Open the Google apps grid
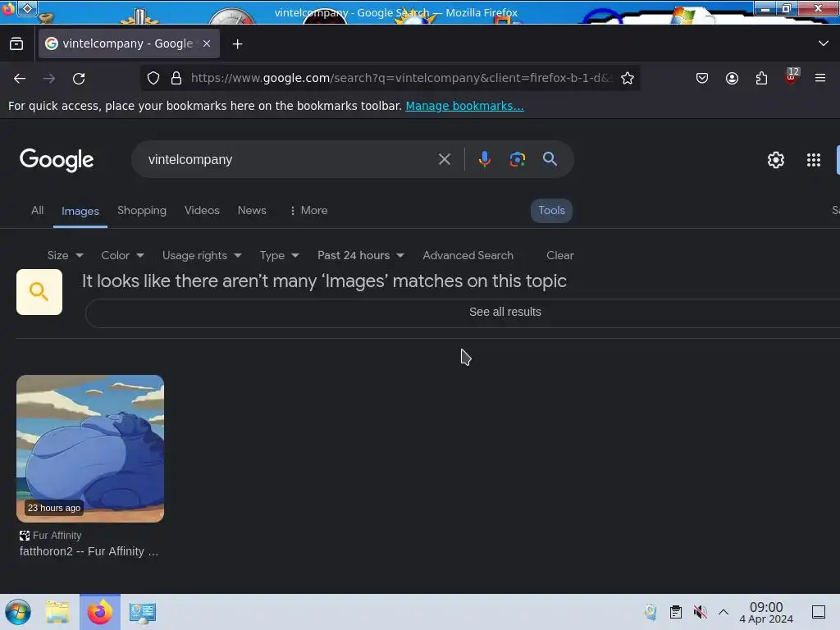Screen dimensions: 840x630 [813, 160]
